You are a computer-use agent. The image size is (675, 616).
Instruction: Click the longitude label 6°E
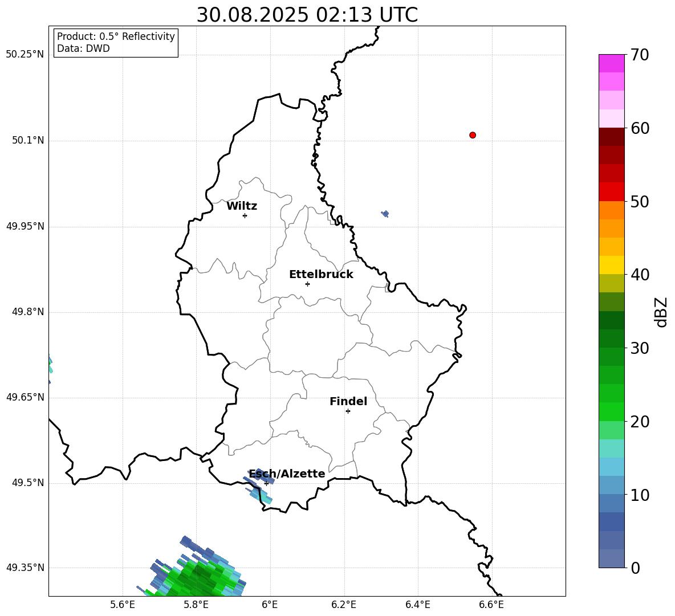click(x=270, y=605)
